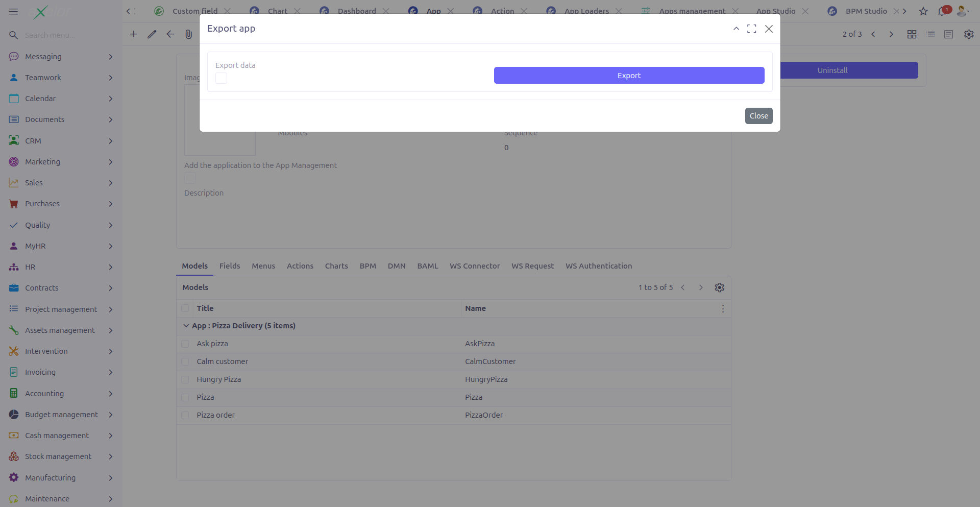
Task: Select the edit pencil icon
Action: click(x=152, y=34)
